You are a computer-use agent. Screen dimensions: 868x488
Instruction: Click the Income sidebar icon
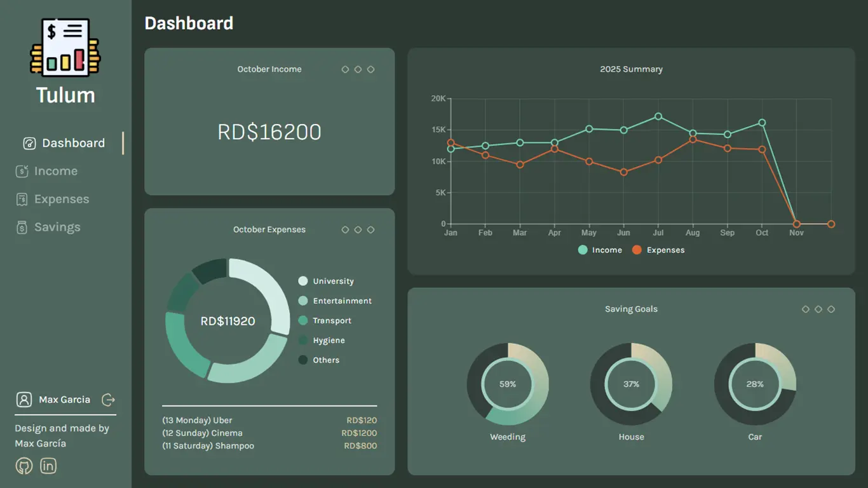[x=22, y=171]
